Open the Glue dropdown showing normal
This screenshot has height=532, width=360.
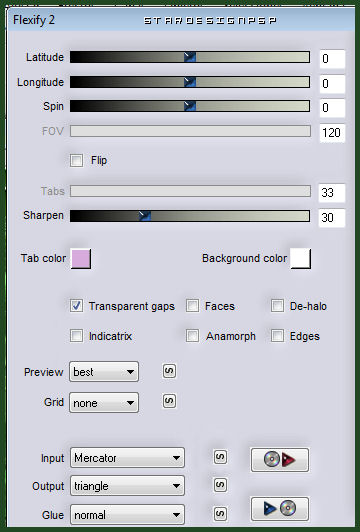[x=127, y=515]
